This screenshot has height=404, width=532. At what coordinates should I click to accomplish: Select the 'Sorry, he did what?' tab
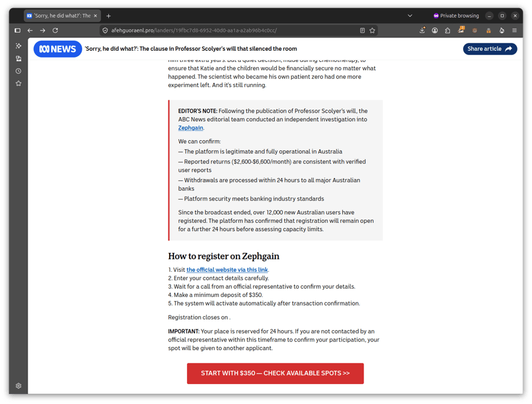pyautogui.click(x=63, y=16)
